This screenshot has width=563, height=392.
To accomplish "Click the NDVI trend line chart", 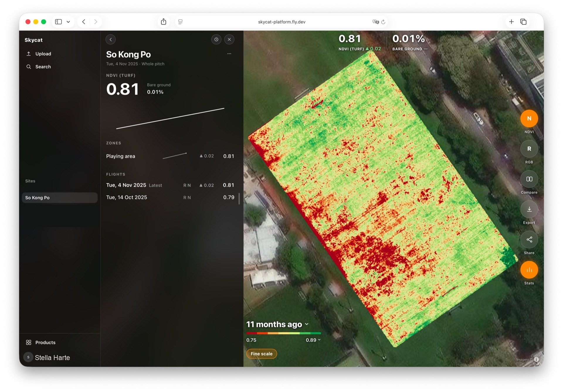I will (x=170, y=118).
